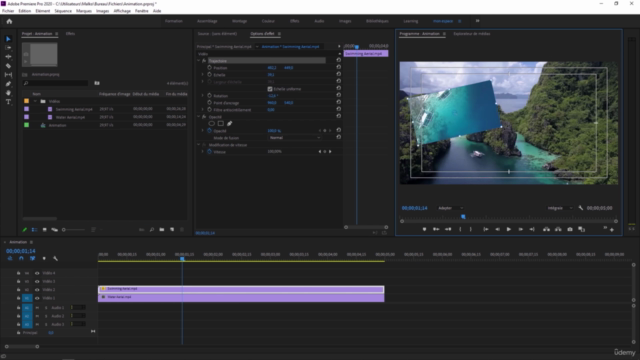
Task: Expand the Rotation parameter
Action: pyautogui.click(x=202, y=95)
